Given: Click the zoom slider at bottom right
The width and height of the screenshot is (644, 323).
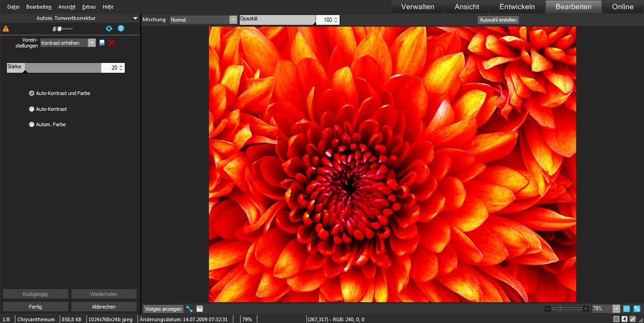Looking at the screenshot, I should pyautogui.click(x=567, y=308).
